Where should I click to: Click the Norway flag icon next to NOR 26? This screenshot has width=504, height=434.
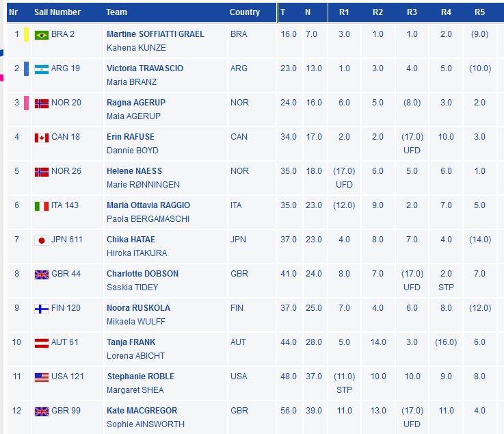(x=42, y=172)
